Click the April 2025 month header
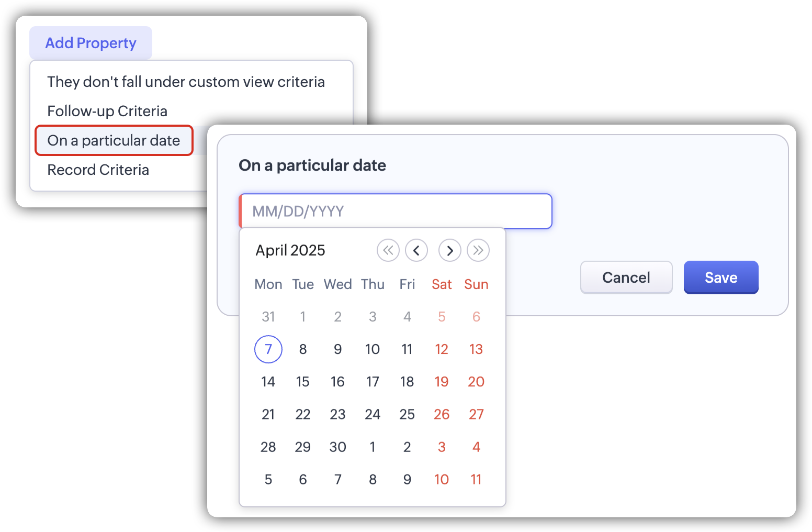This screenshot has height=532, width=812. click(x=290, y=250)
